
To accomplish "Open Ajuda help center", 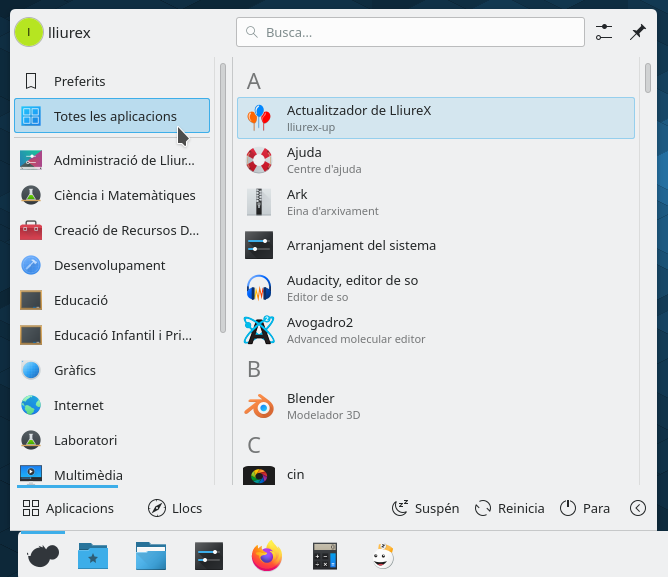I will (435, 160).
